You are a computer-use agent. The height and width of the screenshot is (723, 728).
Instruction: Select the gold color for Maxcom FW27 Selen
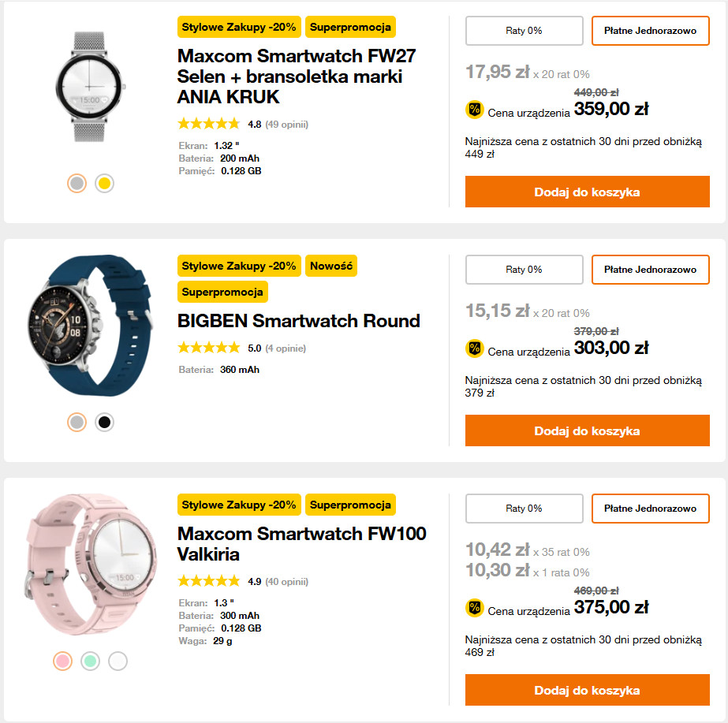coord(104,184)
